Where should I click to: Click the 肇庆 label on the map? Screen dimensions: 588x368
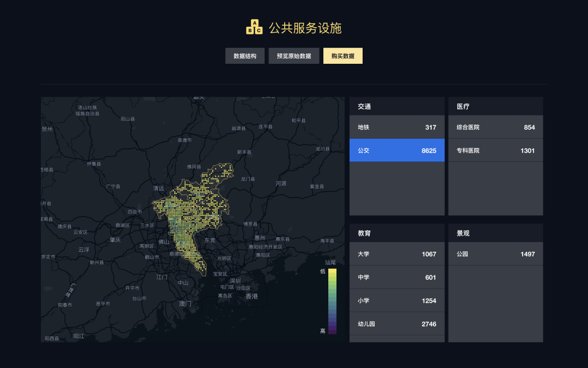tap(115, 240)
